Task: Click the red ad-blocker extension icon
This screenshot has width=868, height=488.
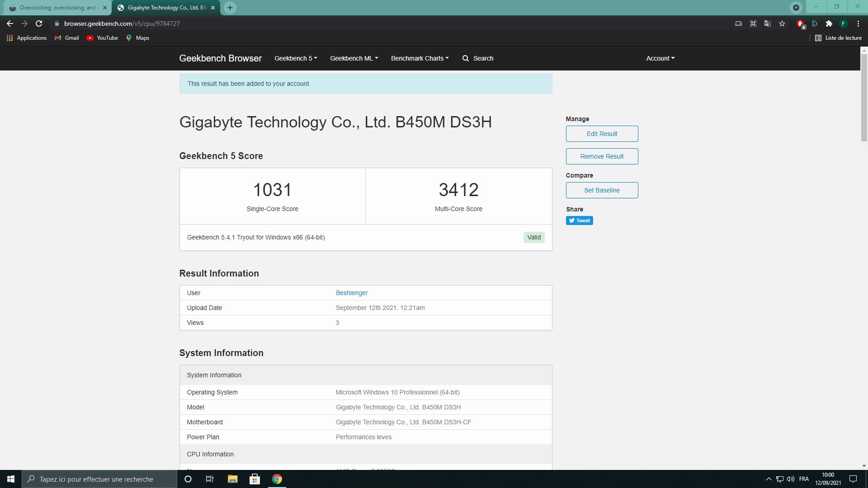Action: click(x=801, y=24)
